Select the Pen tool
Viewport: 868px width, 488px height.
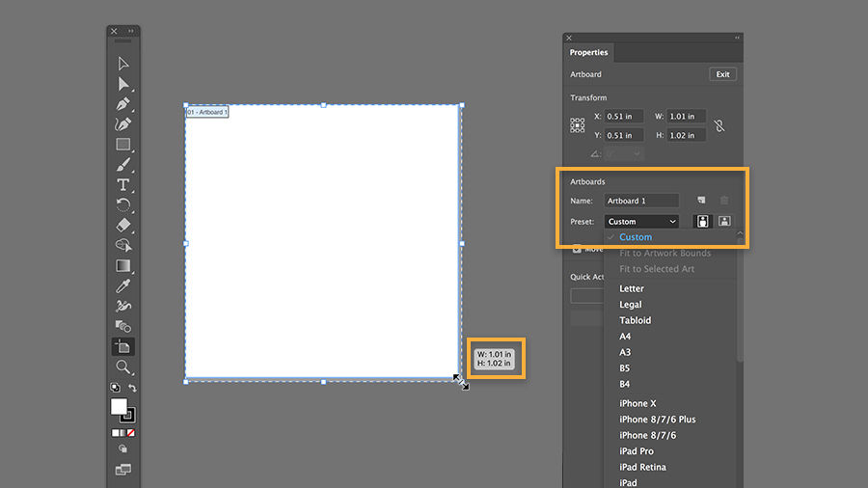(122, 104)
